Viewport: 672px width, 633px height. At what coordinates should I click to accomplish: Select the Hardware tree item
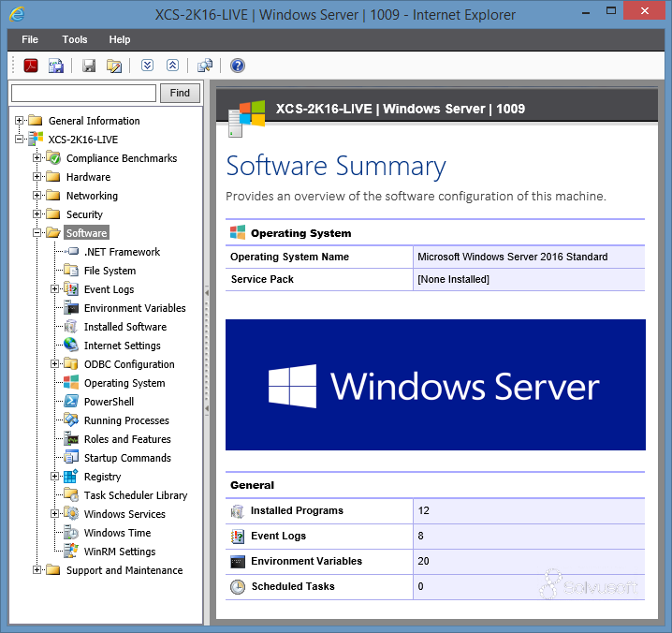(88, 177)
